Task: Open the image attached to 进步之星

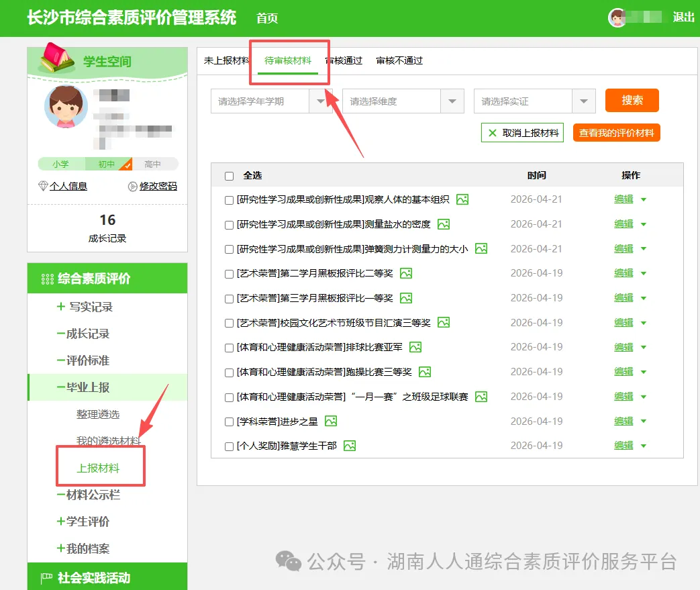Action: [x=330, y=421]
